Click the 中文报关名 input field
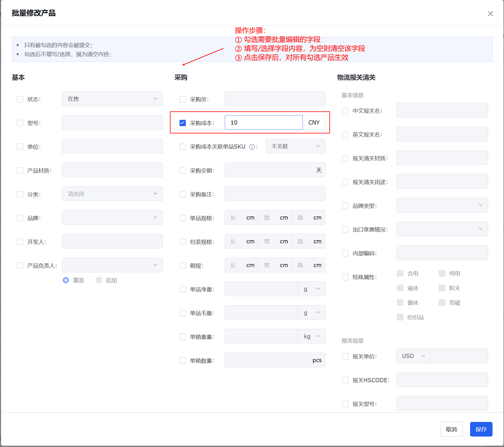The height and width of the screenshot is (447, 504). tap(442, 111)
